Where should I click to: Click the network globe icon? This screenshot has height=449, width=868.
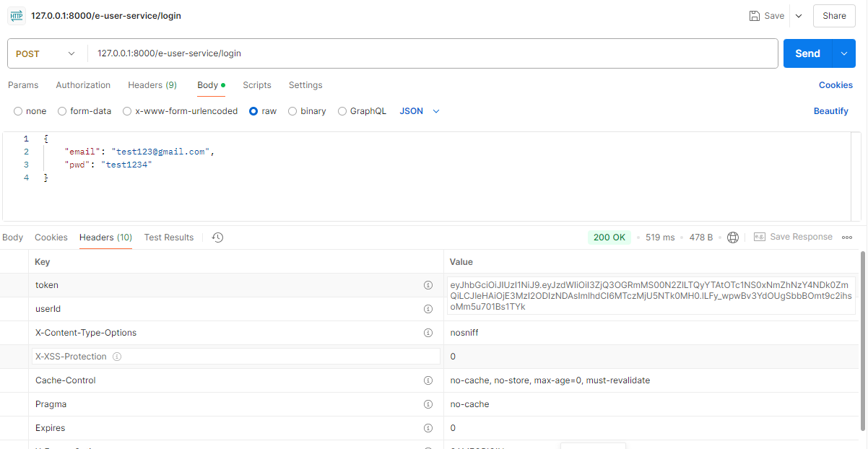coord(733,237)
